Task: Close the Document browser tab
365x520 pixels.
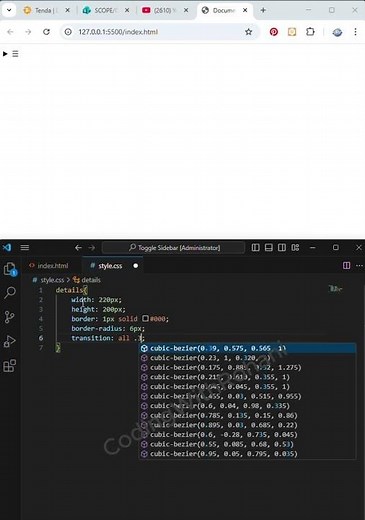Action: pos(245,10)
